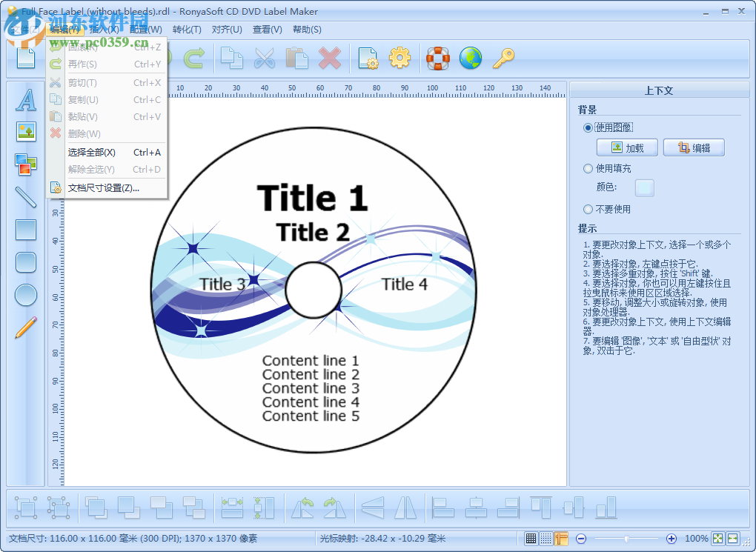Select the 使用填充 radio button
The width and height of the screenshot is (756, 552).
pos(588,168)
